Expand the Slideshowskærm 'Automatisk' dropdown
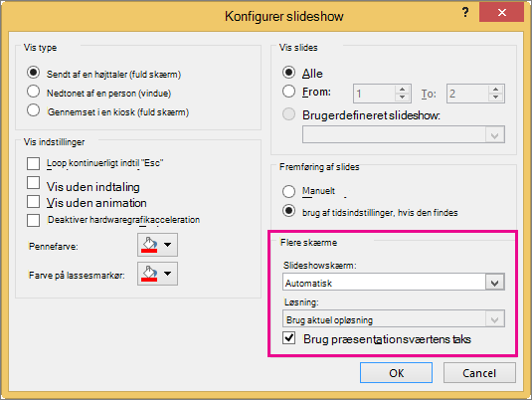 (494, 283)
